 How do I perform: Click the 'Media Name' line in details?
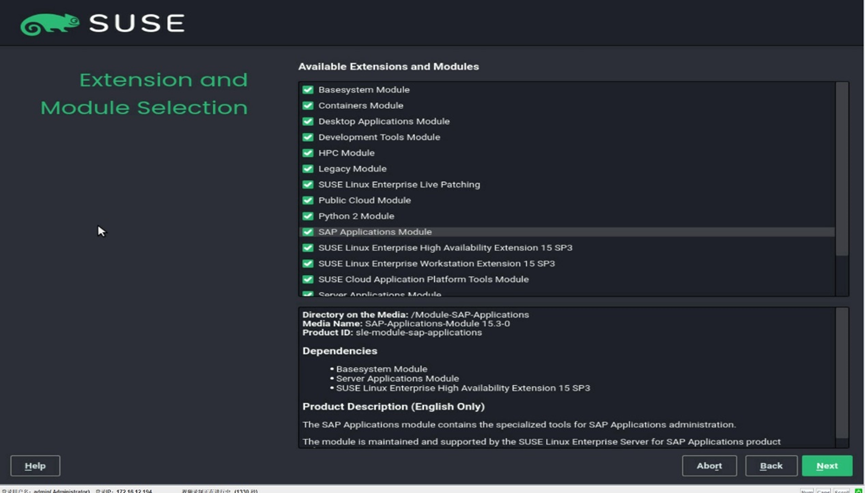tap(406, 324)
